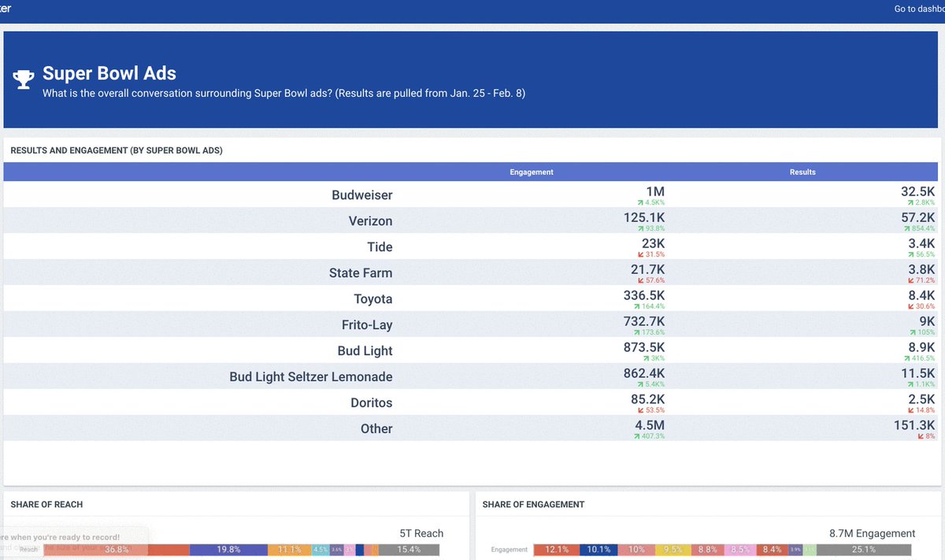This screenshot has width=945, height=560.
Task: Click Toyota's 336.5K engagement value
Action: tap(644, 295)
